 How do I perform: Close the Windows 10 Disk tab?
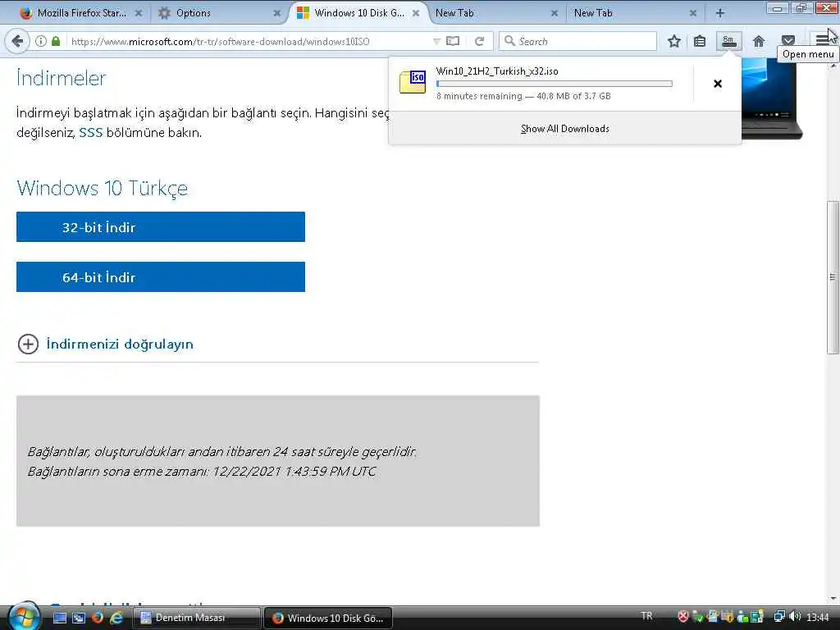coord(416,13)
